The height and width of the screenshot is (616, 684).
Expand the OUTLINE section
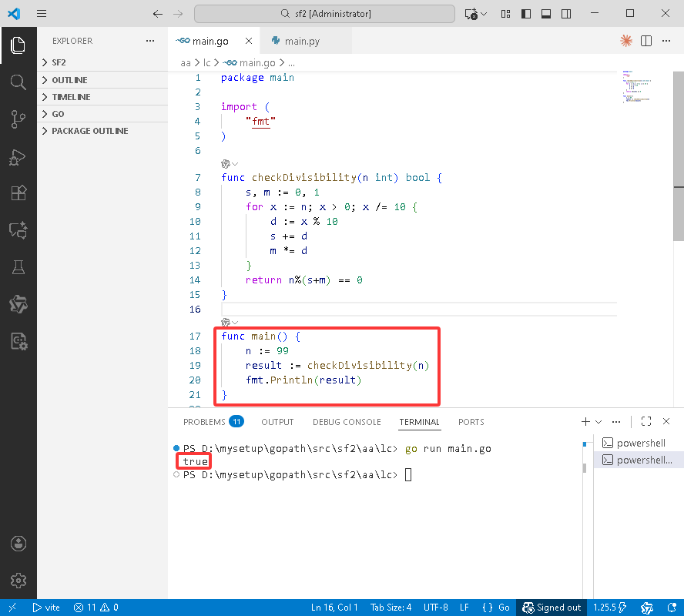[102, 80]
